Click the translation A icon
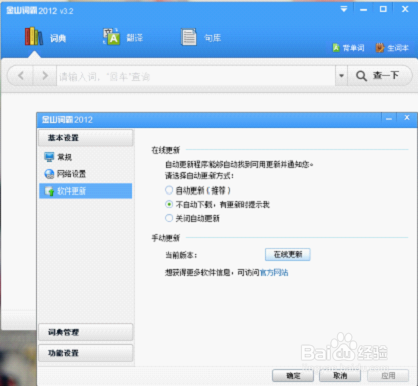The height and width of the screenshot is (386, 418). tap(111, 36)
